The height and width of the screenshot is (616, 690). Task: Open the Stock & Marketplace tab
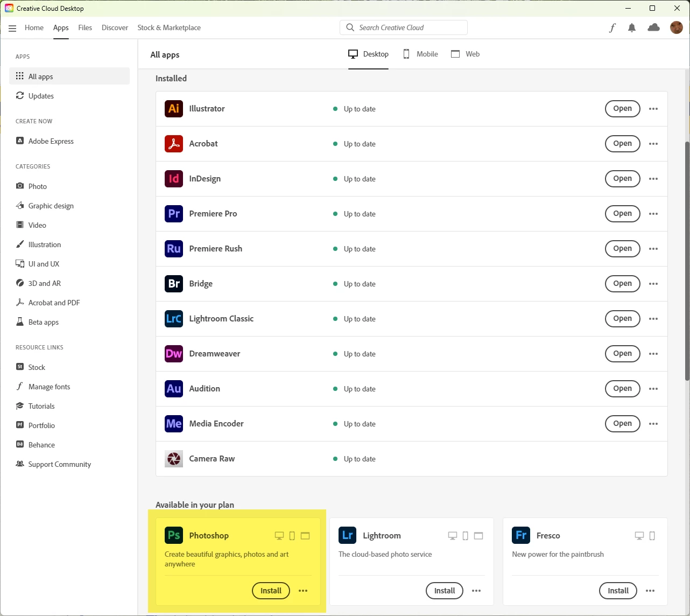click(x=169, y=27)
